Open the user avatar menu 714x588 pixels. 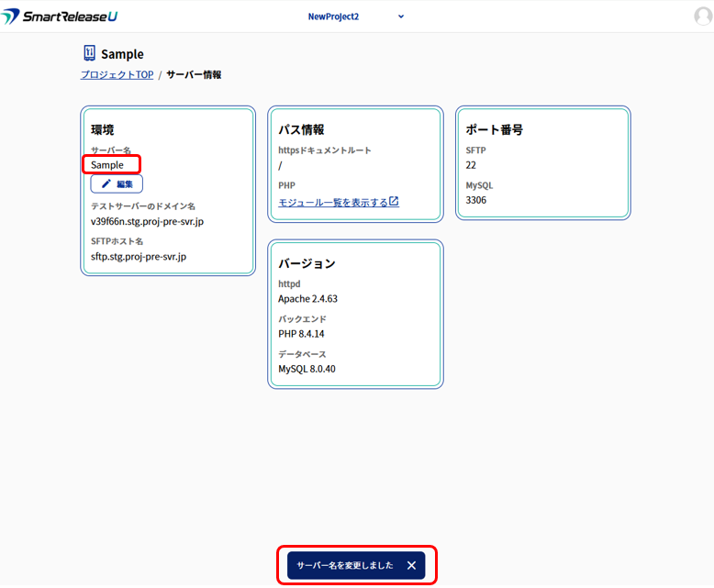pos(703,17)
